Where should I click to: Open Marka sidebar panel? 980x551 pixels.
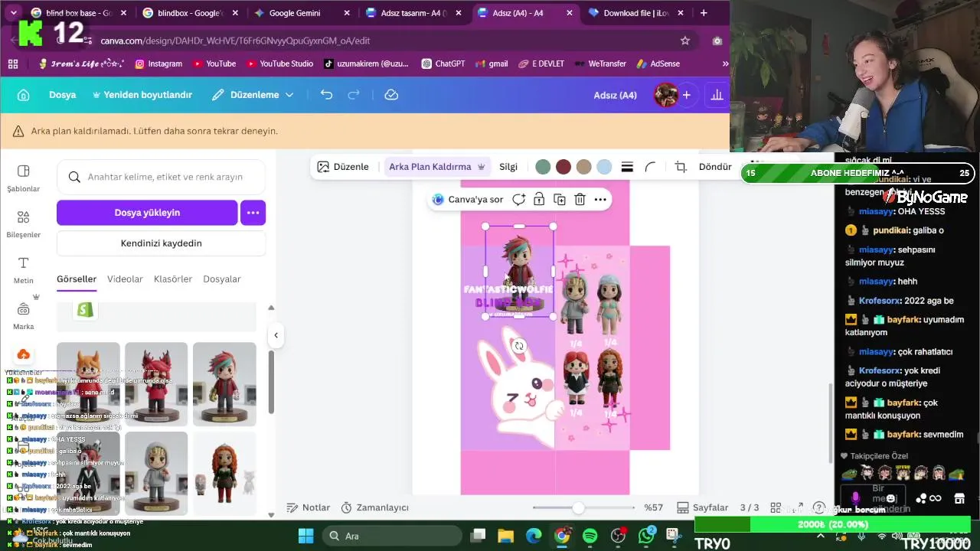(23, 316)
